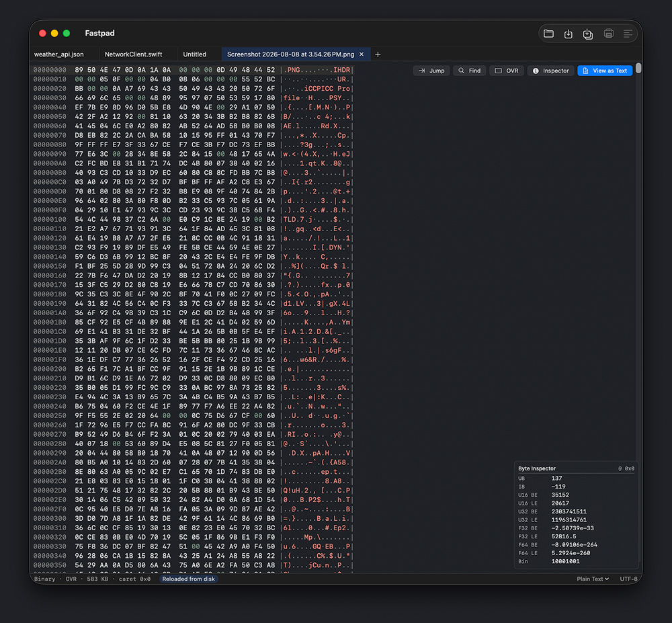Viewport: 672px width, 623px height.
Task: Click offset 00000300 row address
Action: point(50,518)
